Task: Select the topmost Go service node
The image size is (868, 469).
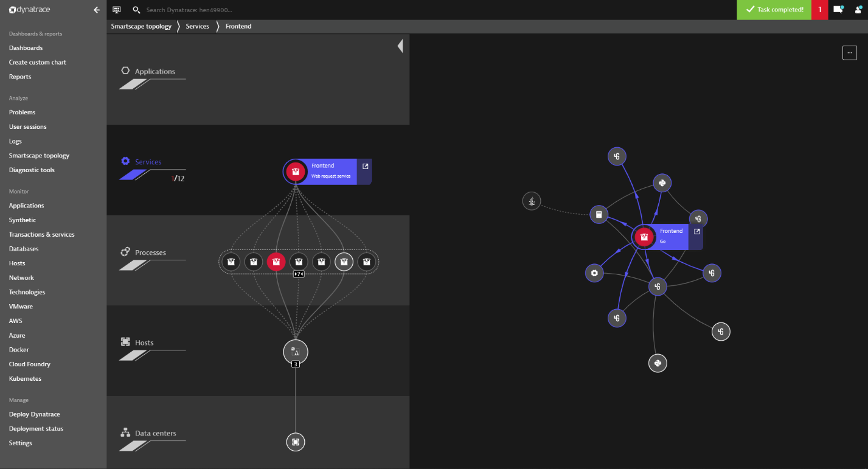Action: click(617, 156)
